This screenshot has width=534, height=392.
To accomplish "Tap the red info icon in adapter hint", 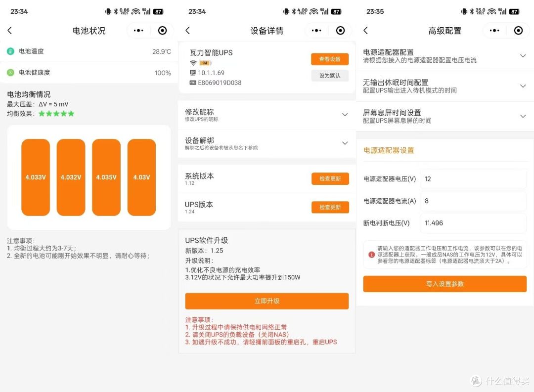I will pos(371,255).
